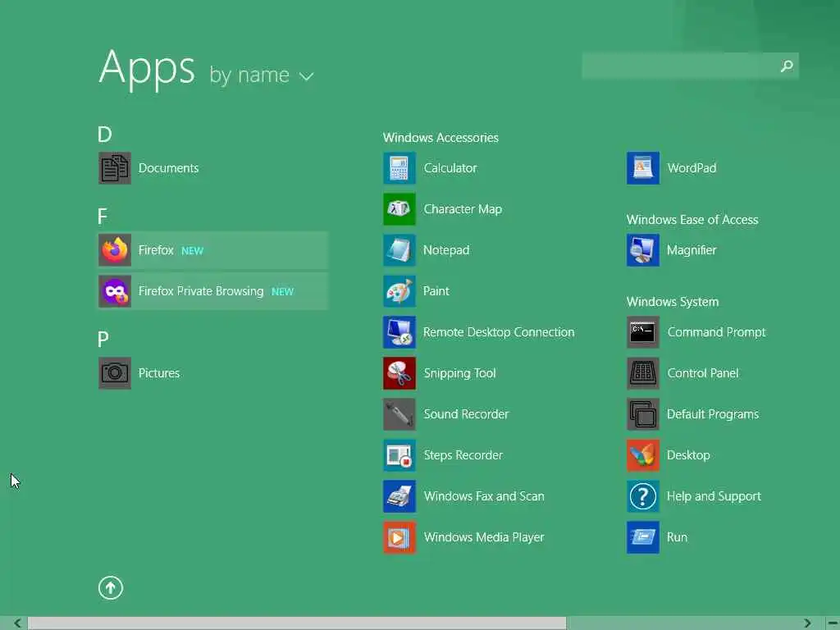The height and width of the screenshot is (630, 840).
Task: Open Firefox Private Browsing icon
Action: (115, 291)
